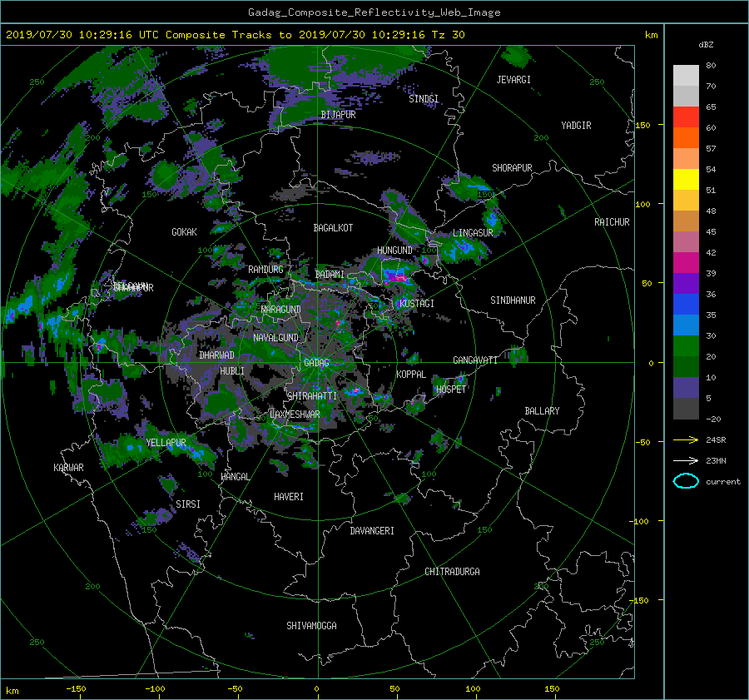Viewport: 749px width, 700px height.
Task: Click the white 23MN arrow legend icon
Action: (686, 460)
